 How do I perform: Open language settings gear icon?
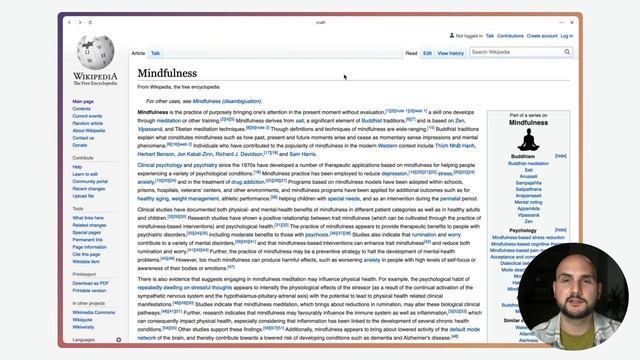click(x=119, y=340)
